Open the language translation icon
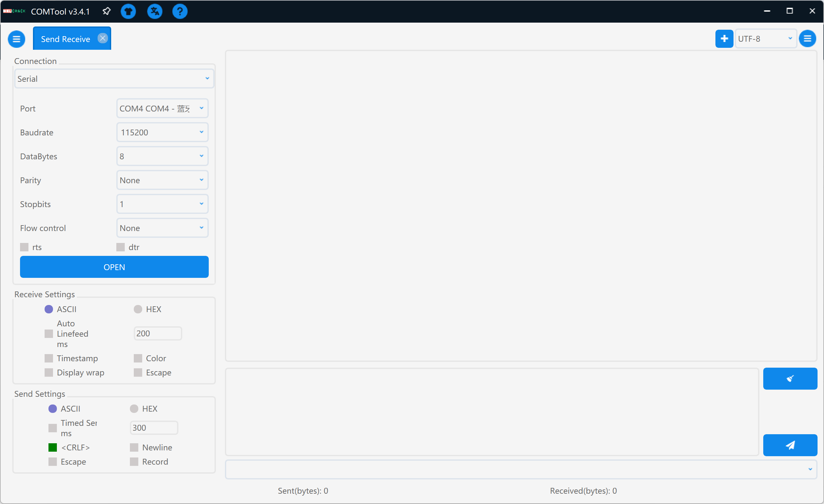The image size is (824, 504). click(x=154, y=11)
